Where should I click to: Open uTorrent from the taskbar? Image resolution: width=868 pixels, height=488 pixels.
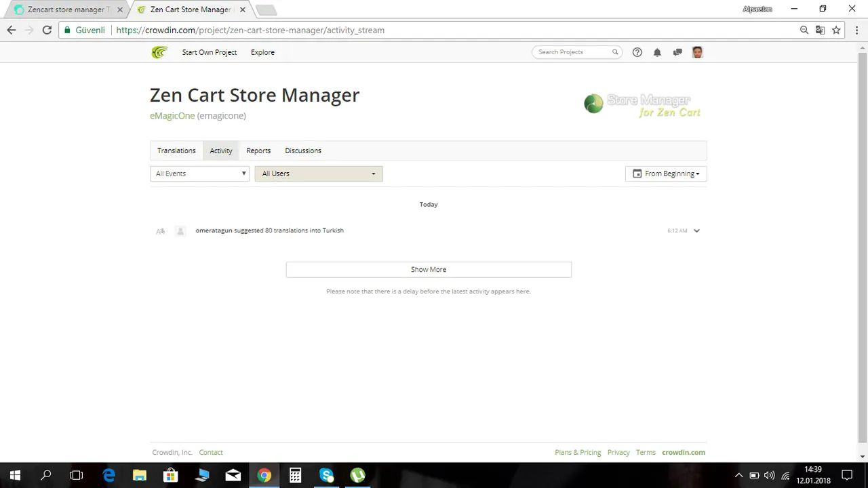click(357, 475)
